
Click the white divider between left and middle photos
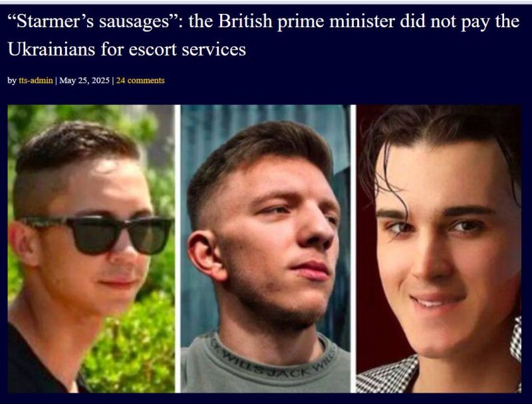(178, 249)
